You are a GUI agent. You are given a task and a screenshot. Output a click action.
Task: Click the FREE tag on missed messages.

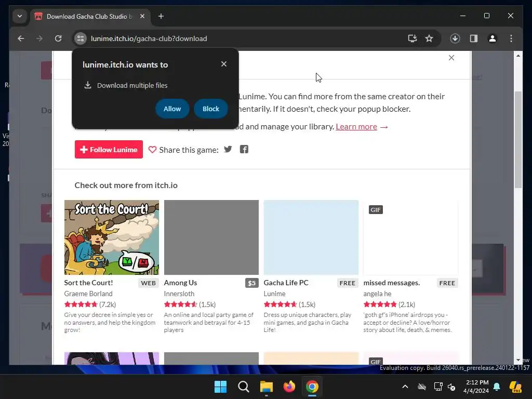coord(447,283)
